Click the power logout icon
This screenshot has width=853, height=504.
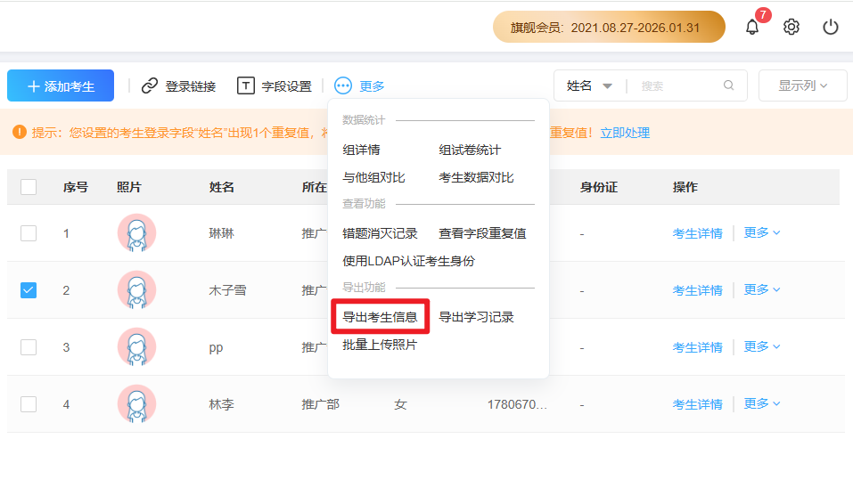830,27
